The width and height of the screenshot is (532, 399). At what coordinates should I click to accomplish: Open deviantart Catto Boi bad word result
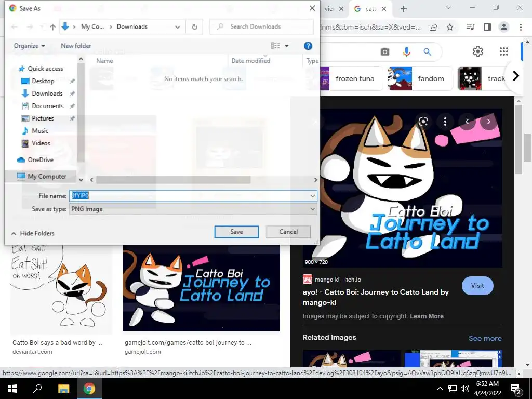(x=61, y=289)
